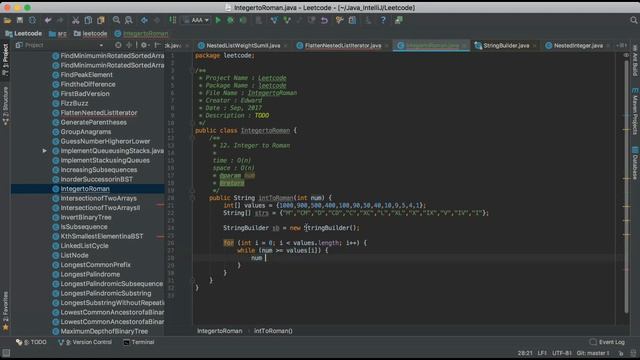Click the Collapse All icon in Project panel
The width and height of the screenshot is (640, 360).
[x=129, y=45]
